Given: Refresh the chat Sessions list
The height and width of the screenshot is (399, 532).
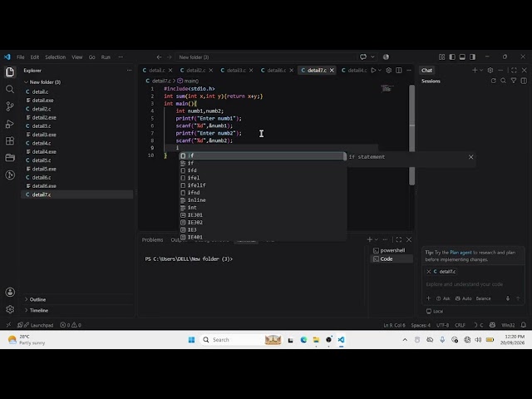Looking at the screenshot, I should (493, 81).
